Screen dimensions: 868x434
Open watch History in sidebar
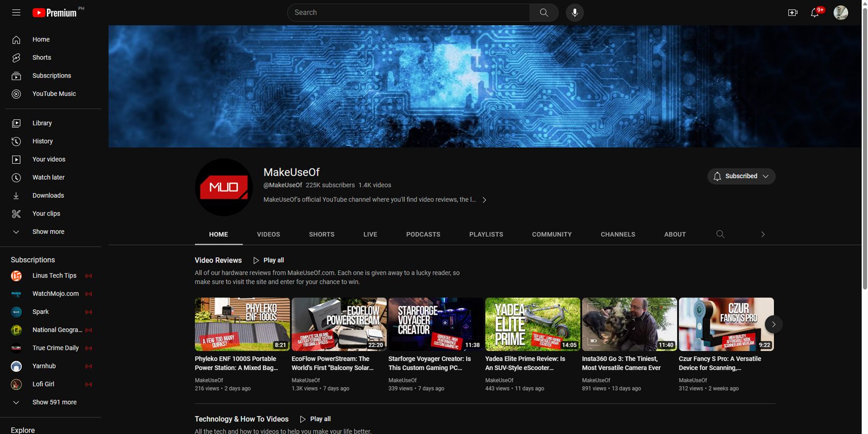click(x=53, y=141)
